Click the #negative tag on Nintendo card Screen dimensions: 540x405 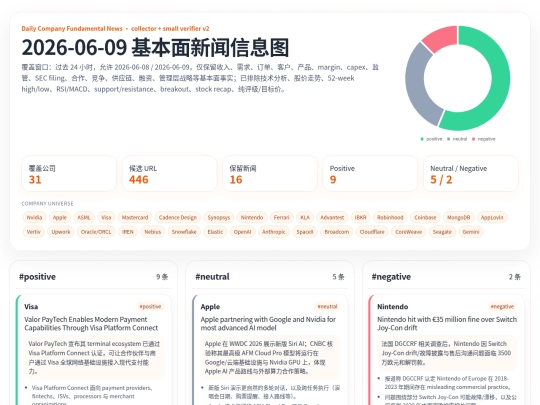[502, 307]
